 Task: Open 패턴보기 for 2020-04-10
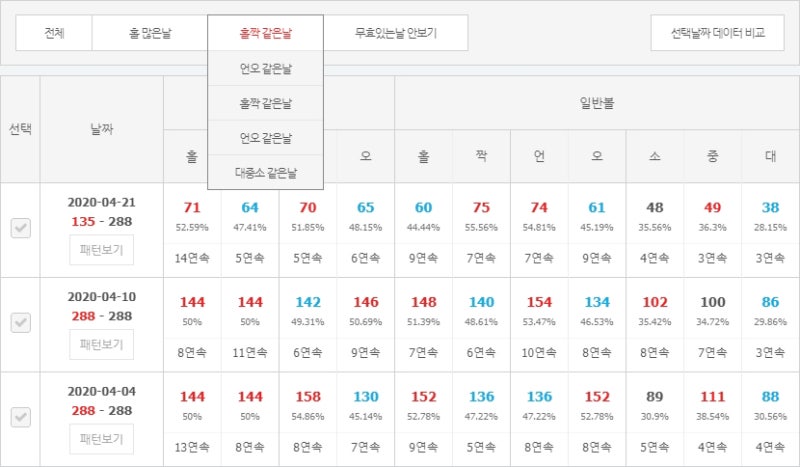click(101, 344)
